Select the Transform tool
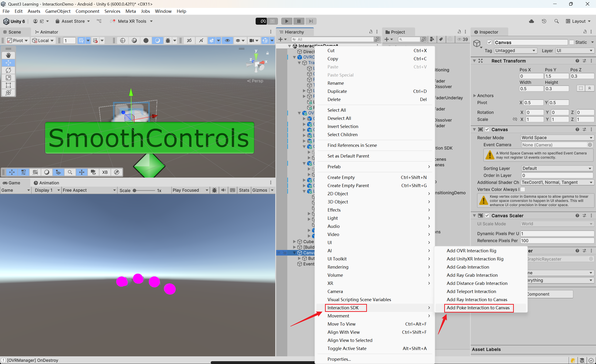Viewport: 596px width, 364px height. tap(8, 93)
